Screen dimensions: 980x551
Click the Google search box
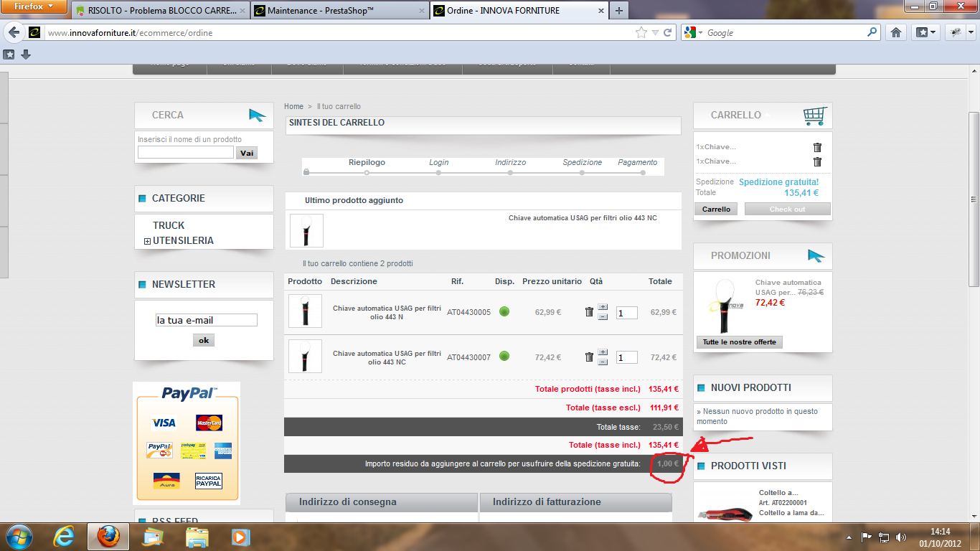tap(786, 33)
